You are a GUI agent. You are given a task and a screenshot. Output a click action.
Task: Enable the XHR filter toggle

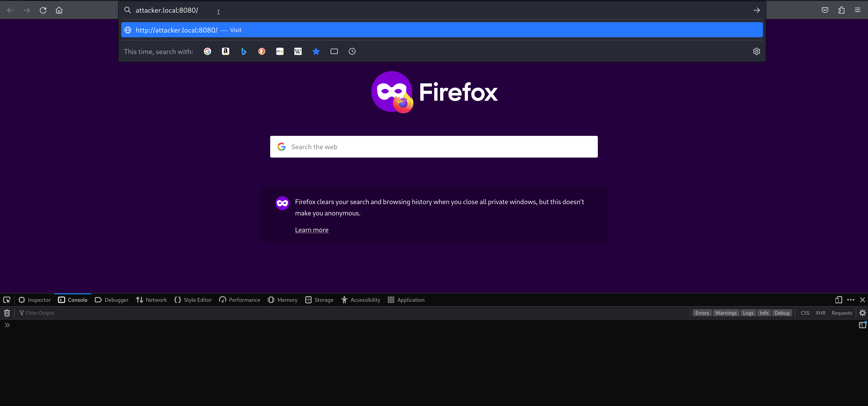[820, 313]
